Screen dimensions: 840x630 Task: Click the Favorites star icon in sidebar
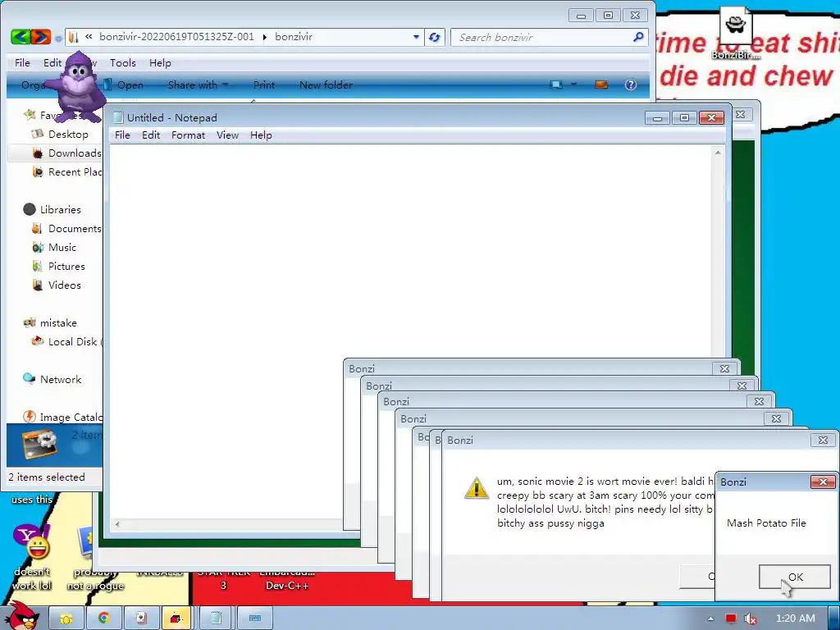(x=30, y=115)
